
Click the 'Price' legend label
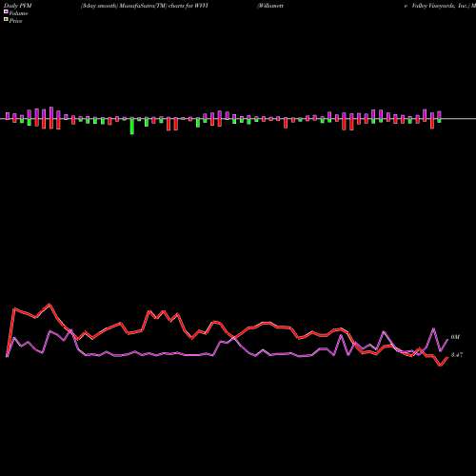tap(15, 21)
